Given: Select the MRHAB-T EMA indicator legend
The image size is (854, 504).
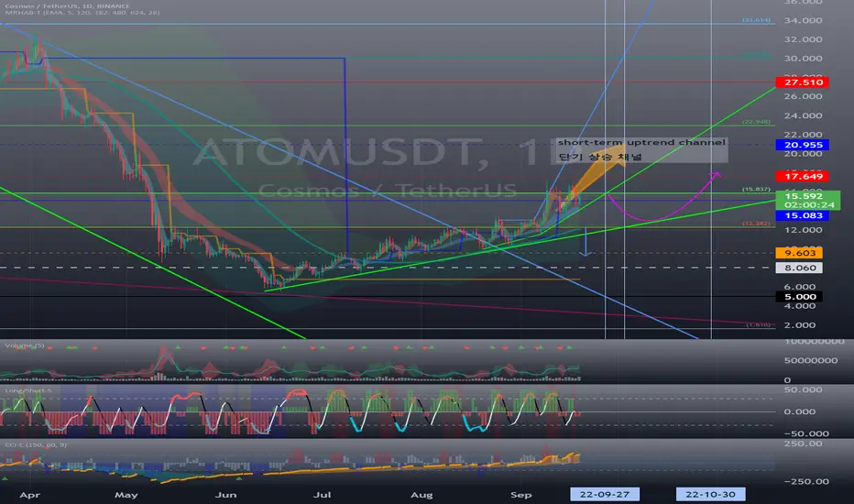Looking at the screenshot, I should click(82, 13).
